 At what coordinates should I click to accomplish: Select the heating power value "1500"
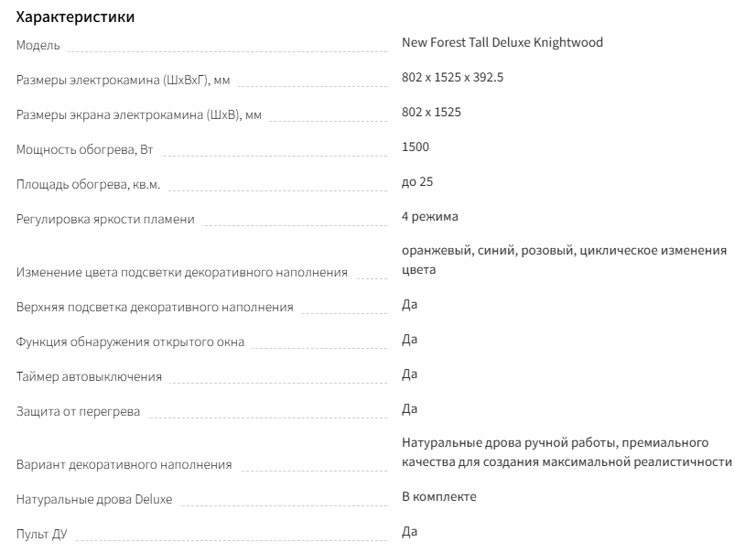[416, 146]
